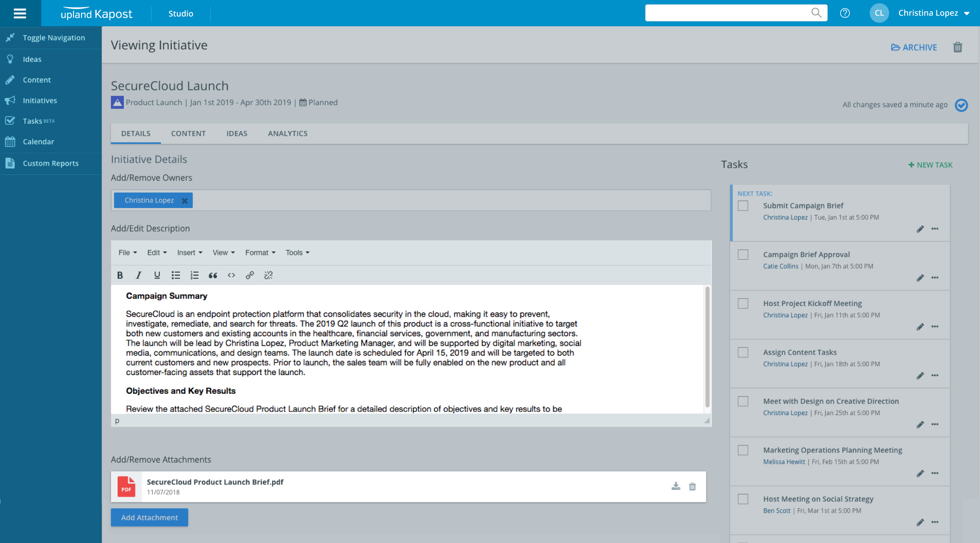Viewport: 980px width, 543px height.
Task: Insert a numbered list
Action: tap(194, 275)
